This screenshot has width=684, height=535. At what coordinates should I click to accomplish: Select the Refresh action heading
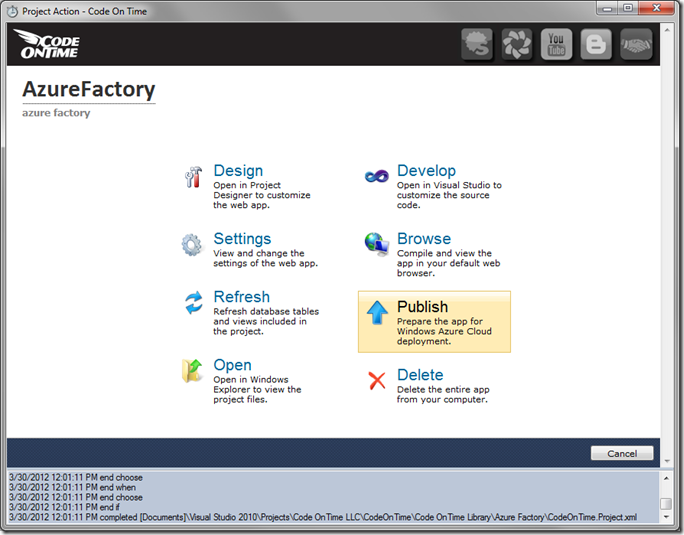[242, 297]
